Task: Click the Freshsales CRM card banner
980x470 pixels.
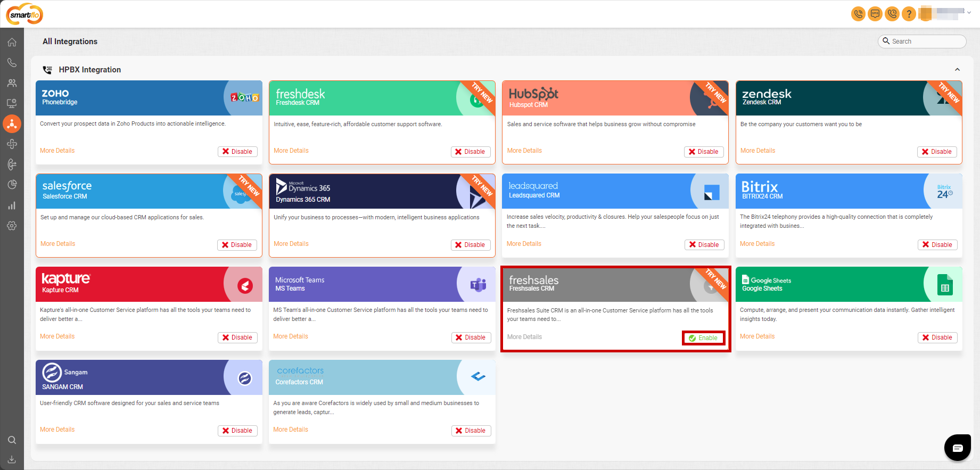Action: click(615, 284)
